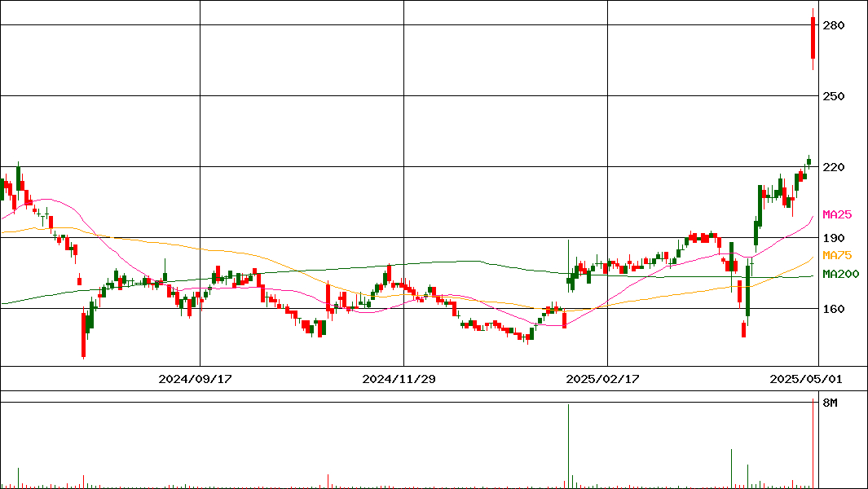Click the MA200 moving average label

pyautogui.click(x=841, y=274)
